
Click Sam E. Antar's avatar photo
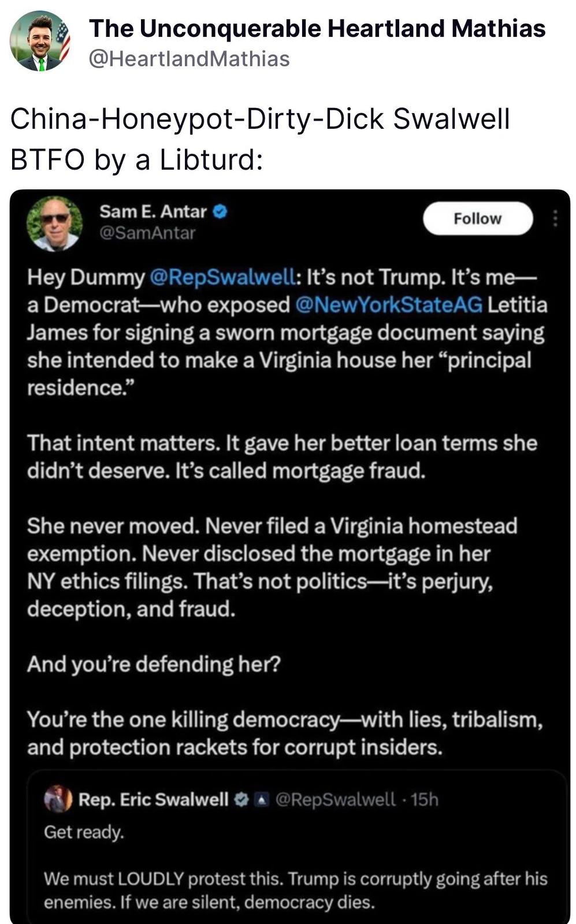tap(55, 223)
